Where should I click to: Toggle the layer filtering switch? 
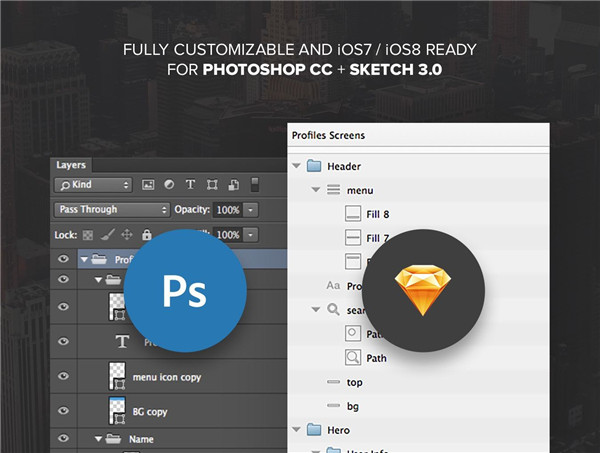(x=254, y=185)
